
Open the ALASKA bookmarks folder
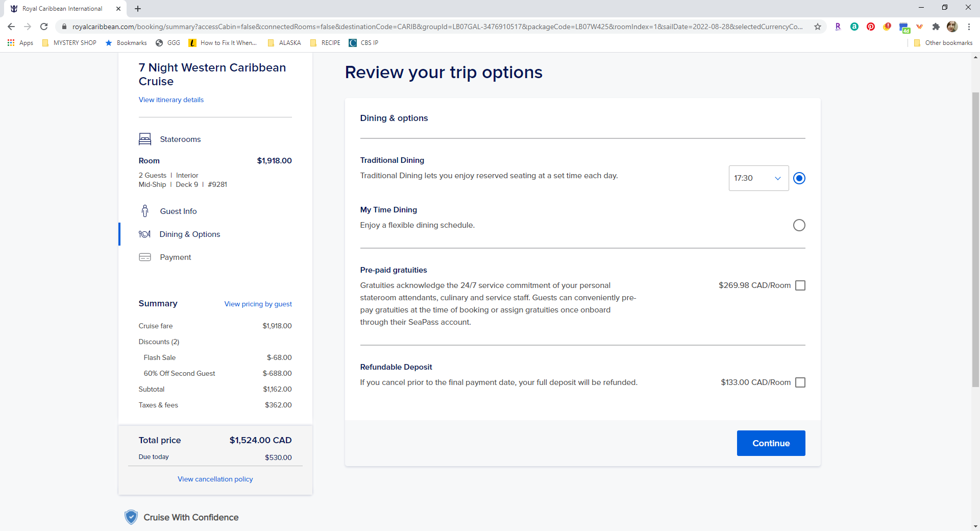click(x=284, y=43)
